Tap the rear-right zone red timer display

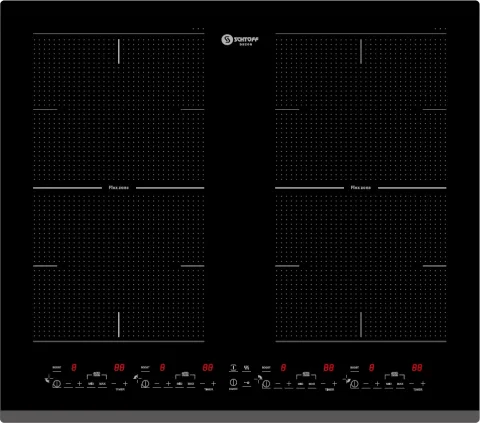[329, 367]
